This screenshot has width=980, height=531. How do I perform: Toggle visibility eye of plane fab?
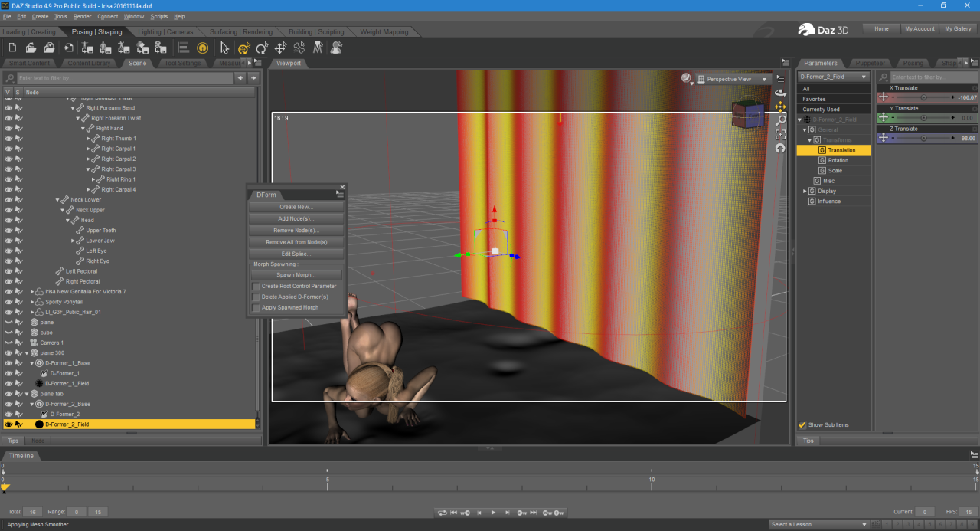pyautogui.click(x=9, y=393)
